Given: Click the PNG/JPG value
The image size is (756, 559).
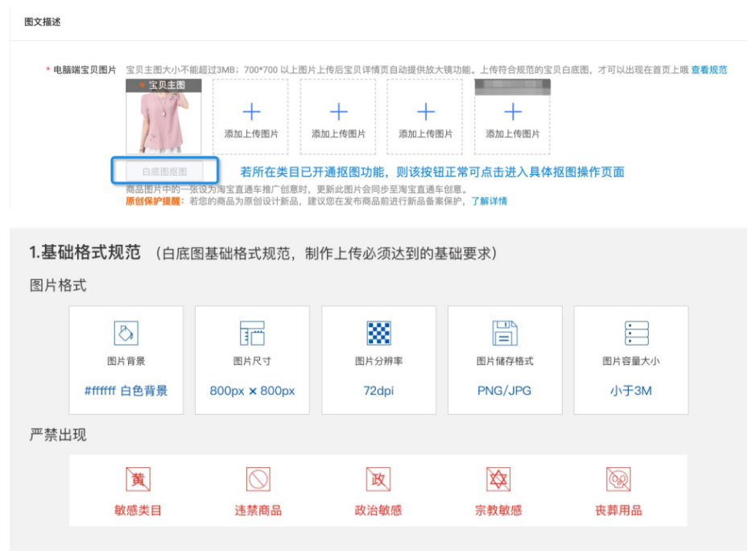Looking at the screenshot, I should pyautogui.click(x=504, y=391).
